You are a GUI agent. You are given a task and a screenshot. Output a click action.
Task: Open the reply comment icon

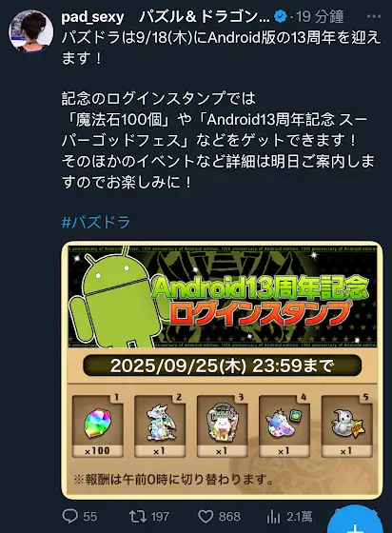pyautogui.click(x=70, y=517)
